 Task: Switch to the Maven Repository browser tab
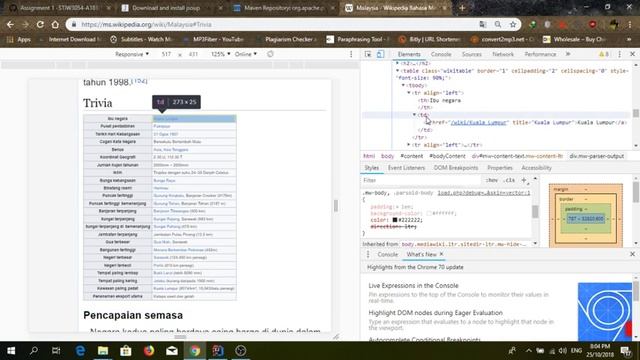pyautogui.click(x=284, y=8)
